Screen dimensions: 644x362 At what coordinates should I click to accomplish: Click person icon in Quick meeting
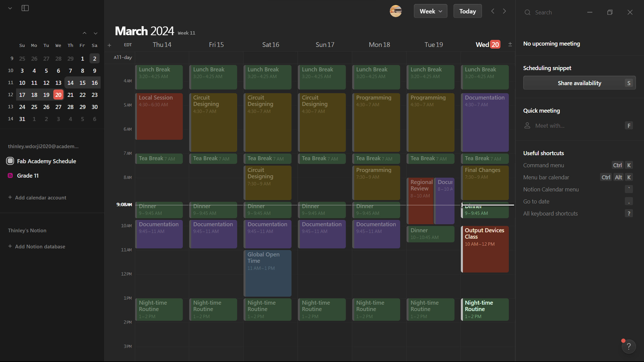click(527, 126)
